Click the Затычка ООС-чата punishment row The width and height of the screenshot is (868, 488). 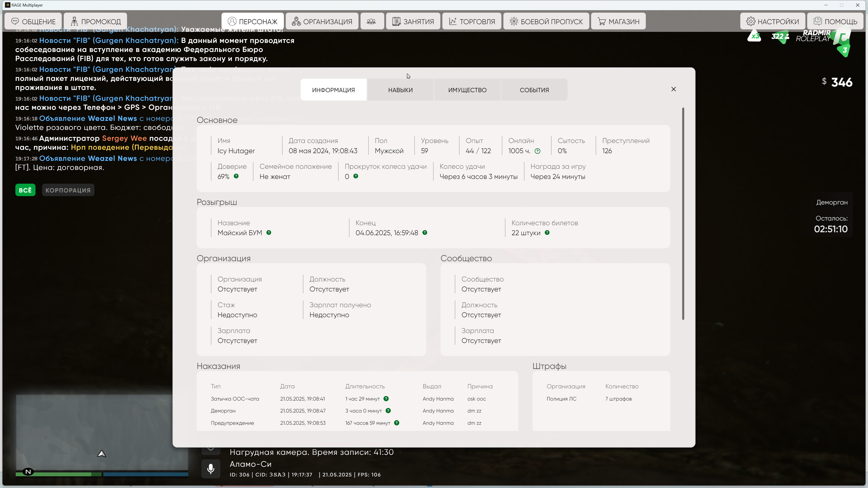click(x=357, y=399)
